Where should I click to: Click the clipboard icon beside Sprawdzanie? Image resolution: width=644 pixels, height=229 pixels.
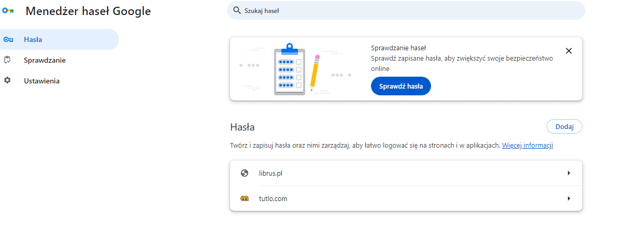(x=7, y=60)
